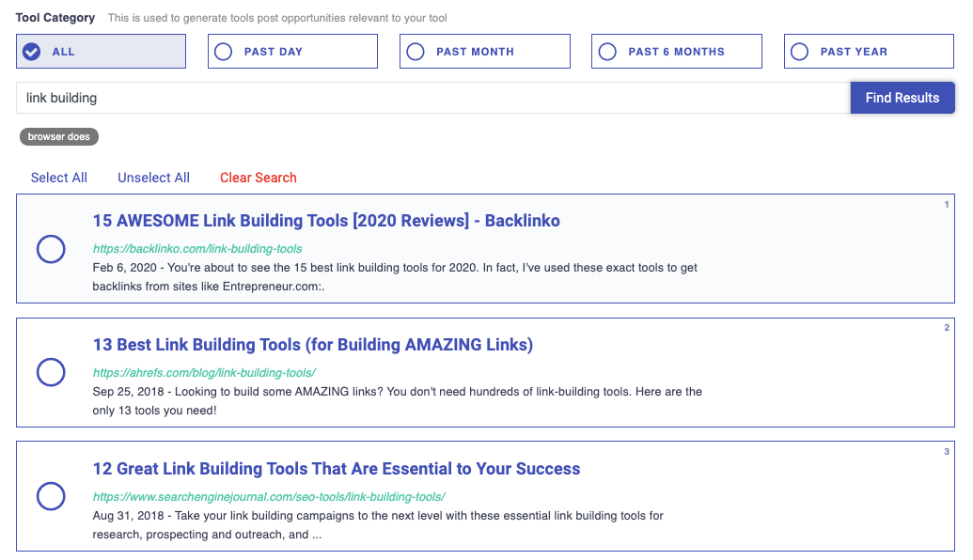
Task: Click the checkmark icon in ALL filter
Action: pos(31,51)
